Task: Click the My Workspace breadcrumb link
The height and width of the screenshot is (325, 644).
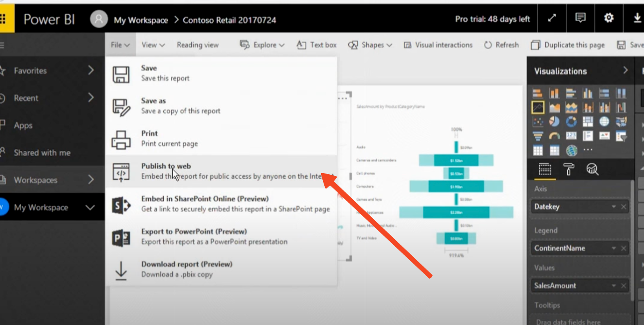Action: (141, 20)
